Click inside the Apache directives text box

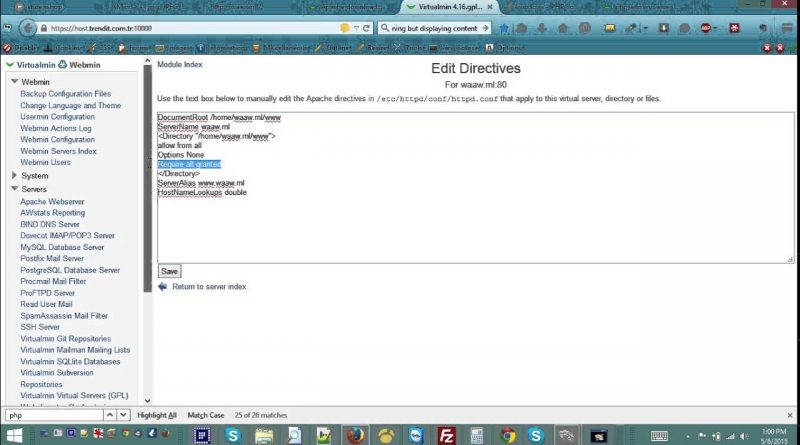(x=476, y=188)
